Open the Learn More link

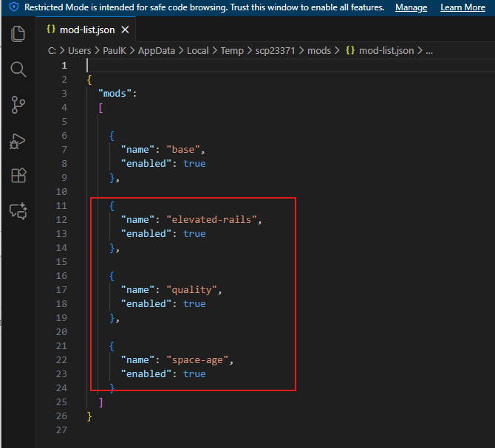click(x=462, y=7)
